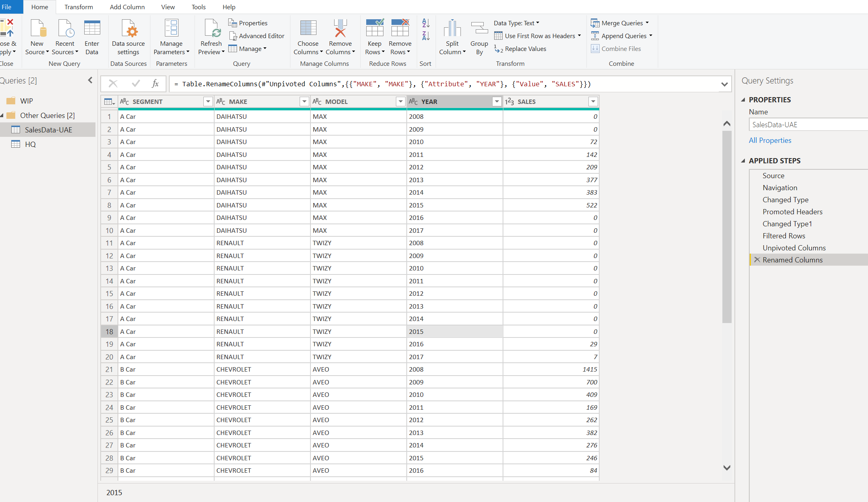Switch to the Add Column tab
868x502 pixels.
click(127, 7)
